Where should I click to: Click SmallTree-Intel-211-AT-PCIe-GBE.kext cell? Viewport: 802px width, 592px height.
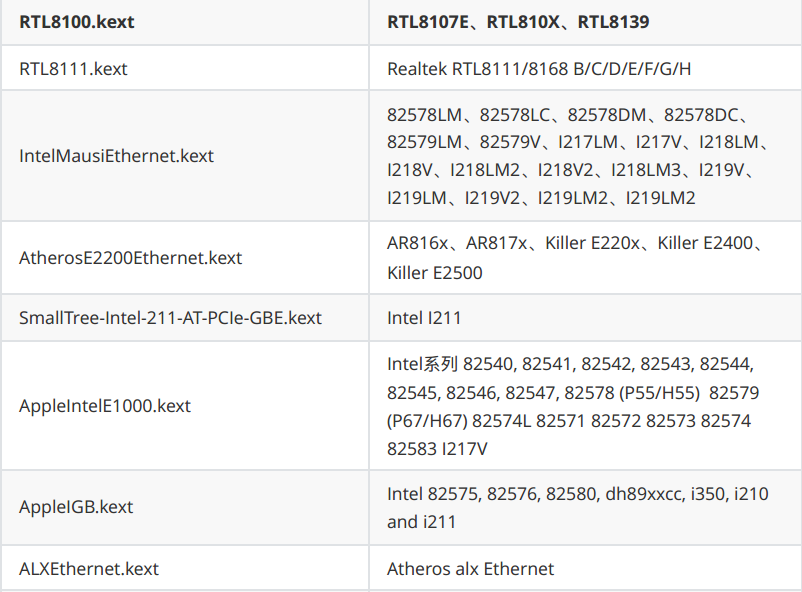pos(185,318)
